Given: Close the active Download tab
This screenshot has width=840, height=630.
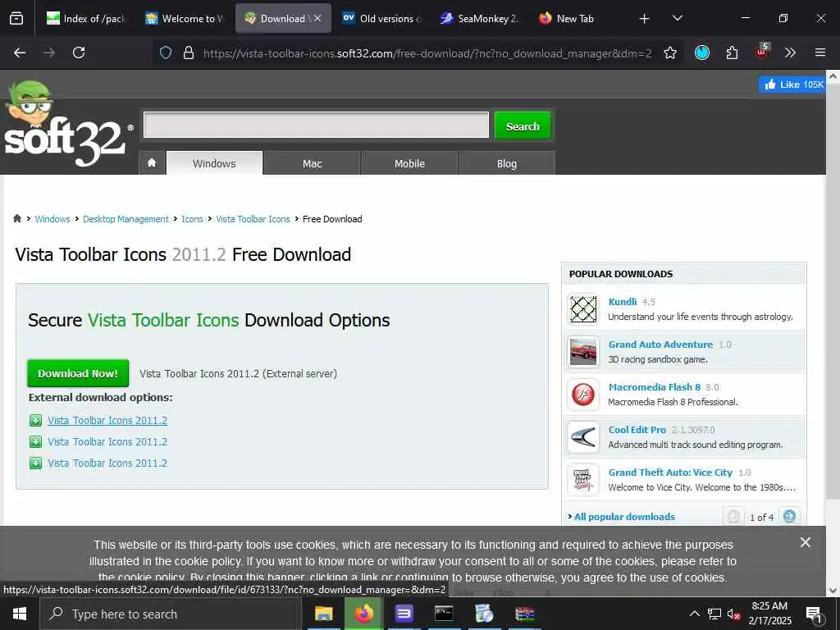Looking at the screenshot, I should (317, 18).
